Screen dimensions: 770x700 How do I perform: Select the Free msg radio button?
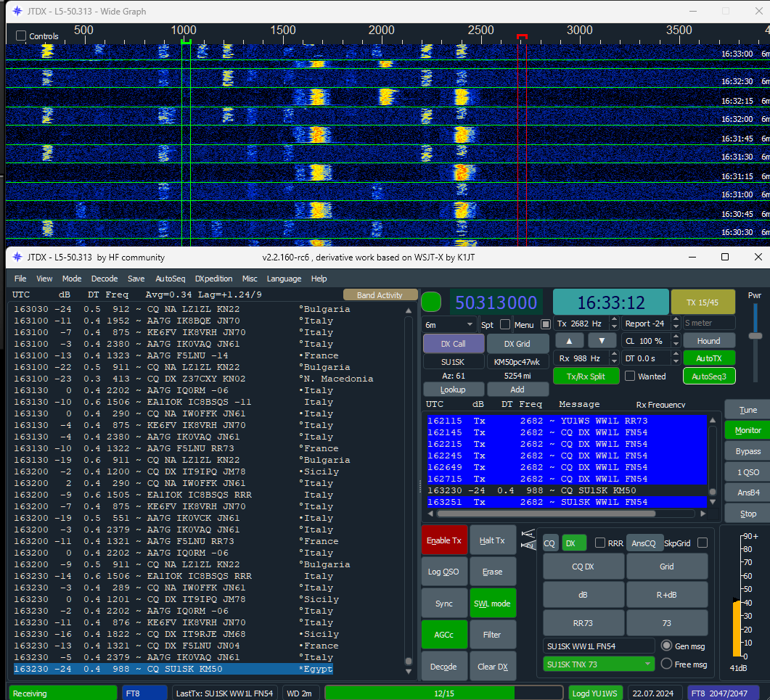click(666, 664)
